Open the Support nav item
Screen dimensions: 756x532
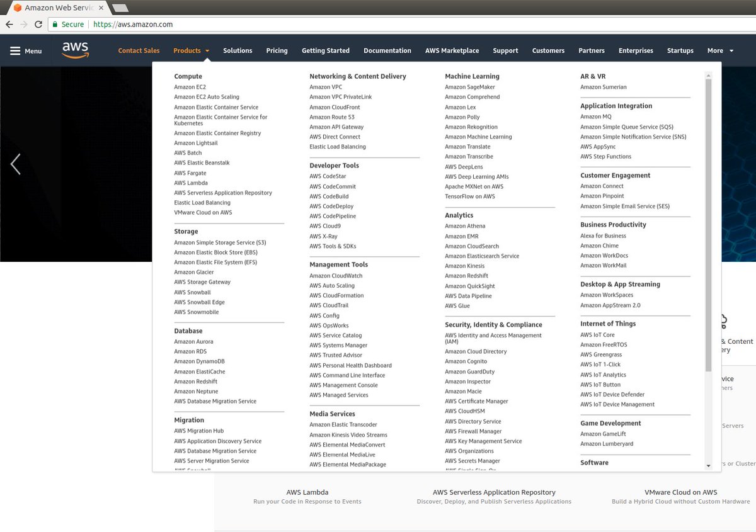coord(505,50)
